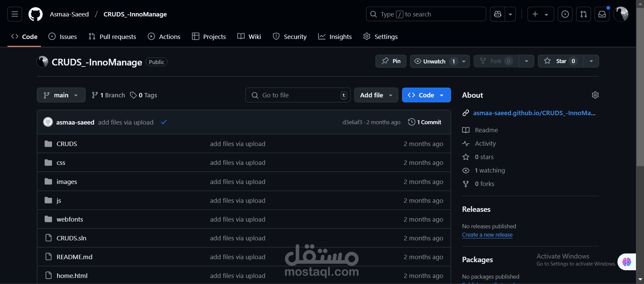Open the About settings gear icon

pyautogui.click(x=595, y=95)
